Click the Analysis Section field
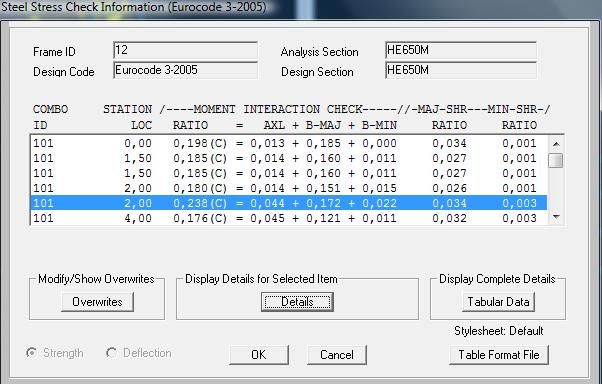Viewport: 602px width, 384px height. pos(461,50)
